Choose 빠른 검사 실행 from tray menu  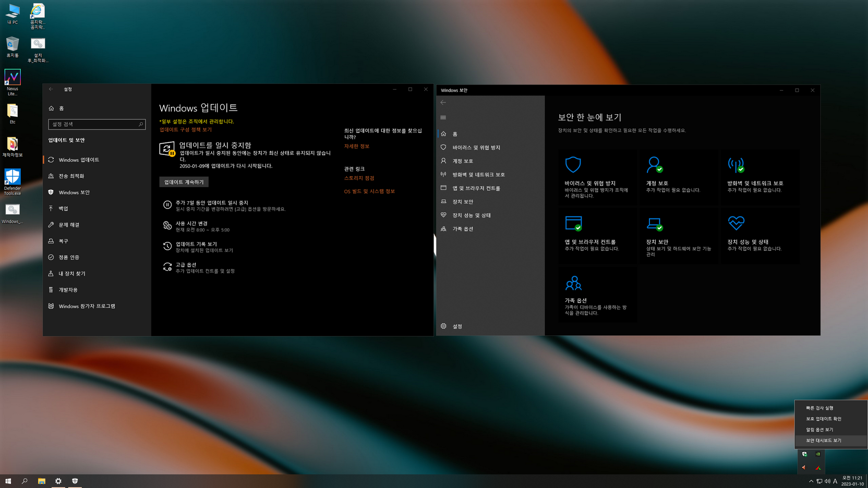[x=831, y=408]
